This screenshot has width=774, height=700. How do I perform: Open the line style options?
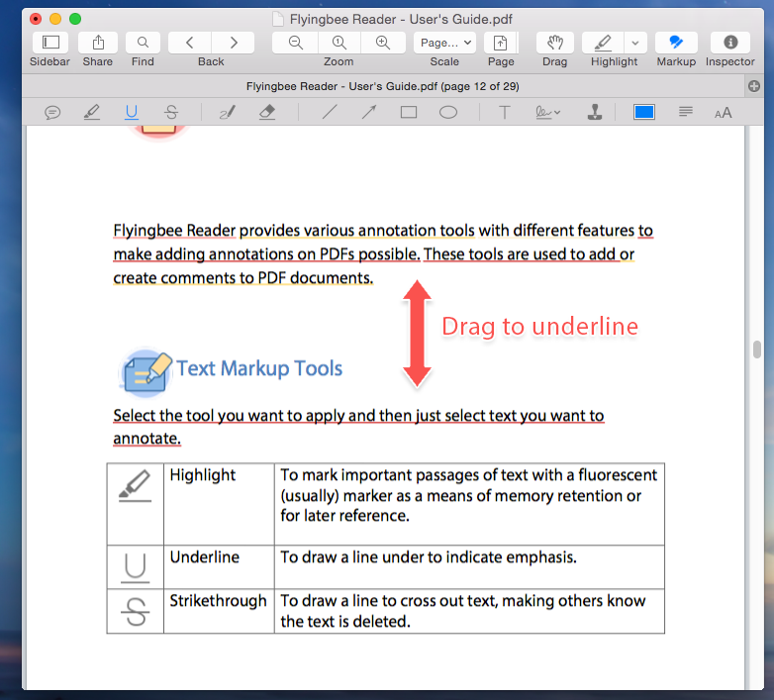[x=685, y=112]
